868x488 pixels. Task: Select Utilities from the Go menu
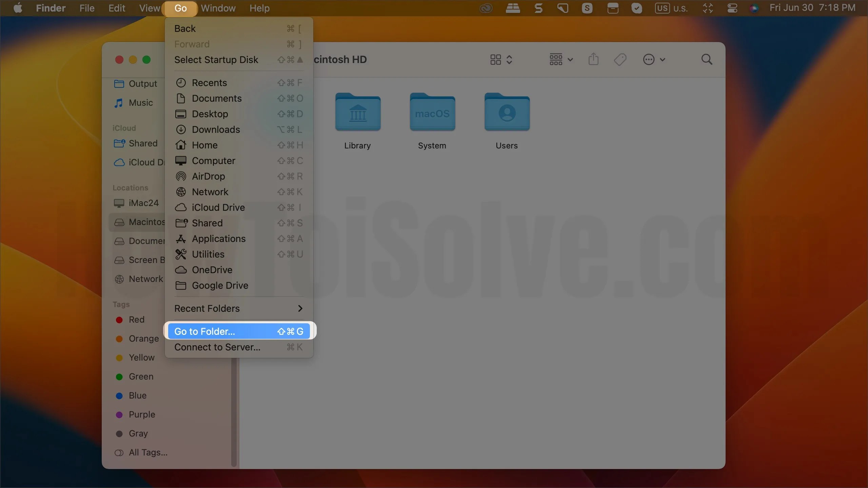208,254
